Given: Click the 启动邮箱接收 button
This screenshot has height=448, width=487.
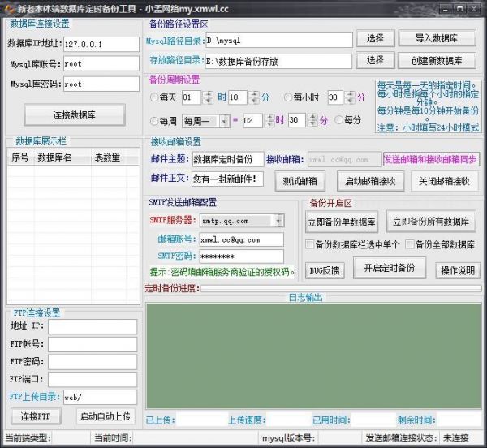Looking at the screenshot, I should (371, 181).
